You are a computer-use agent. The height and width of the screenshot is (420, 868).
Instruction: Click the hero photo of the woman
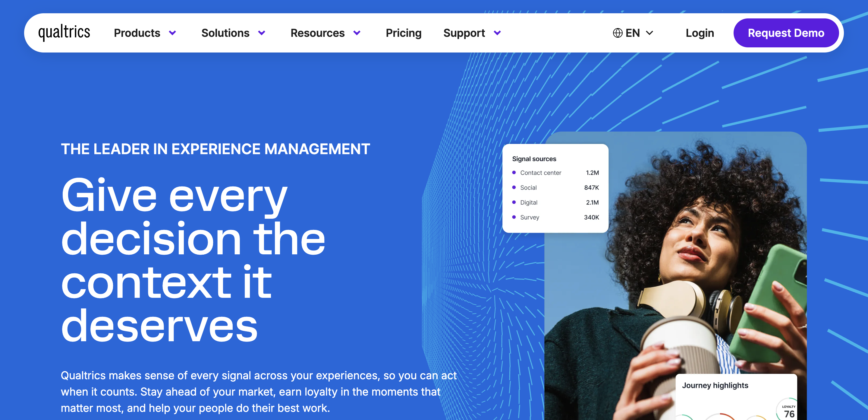point(675,275)
